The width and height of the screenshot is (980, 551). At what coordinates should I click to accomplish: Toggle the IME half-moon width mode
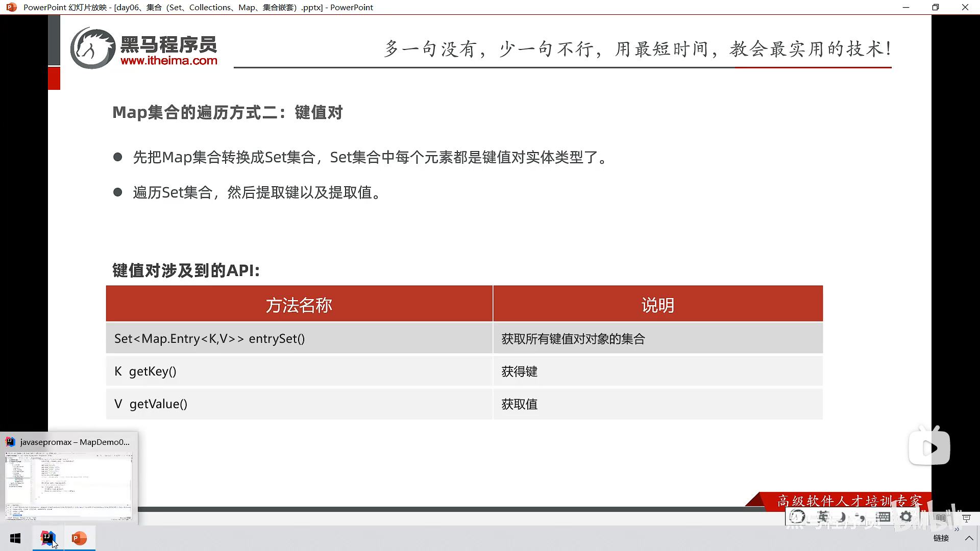coord(842,517)
